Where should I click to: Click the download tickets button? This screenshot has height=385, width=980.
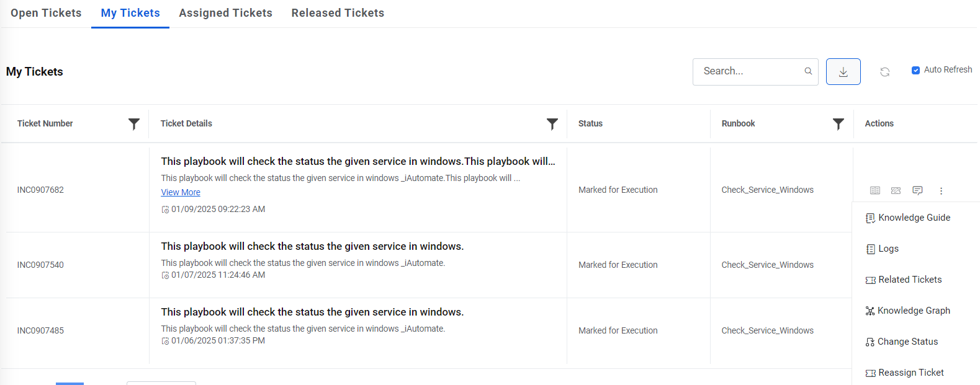843,72
